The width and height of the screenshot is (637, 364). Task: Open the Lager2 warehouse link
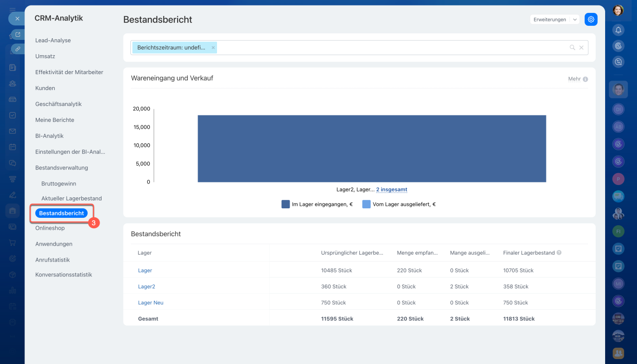[x=146, y=286]
